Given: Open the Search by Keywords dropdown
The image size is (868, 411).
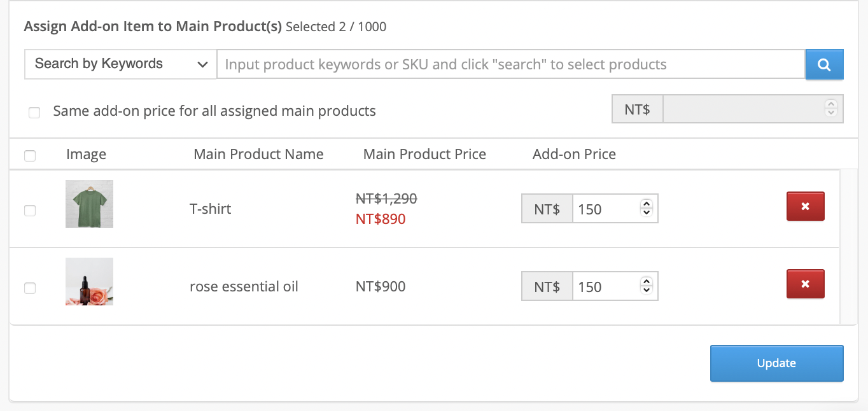Looking at the screenshot, I should [121, 64].
